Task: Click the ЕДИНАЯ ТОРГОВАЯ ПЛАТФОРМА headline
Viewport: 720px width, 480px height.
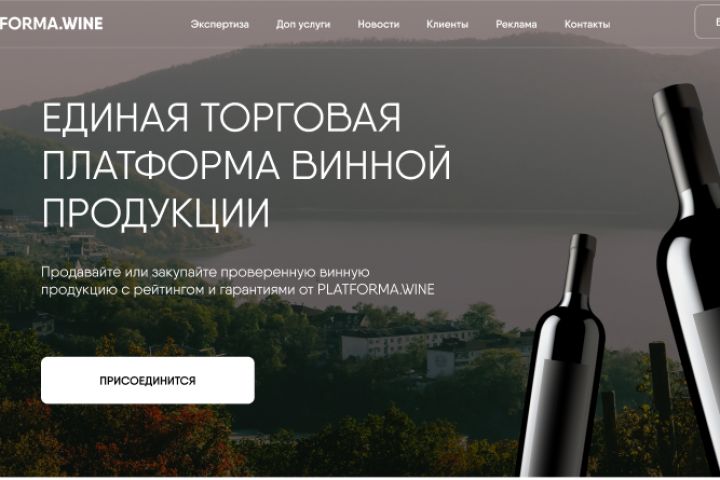Action: pyautogui.click(x=246, y=164)
